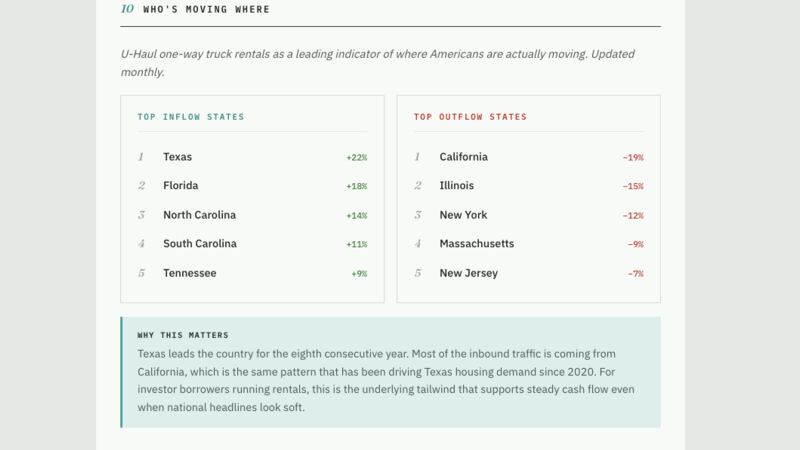Click New Jersey in outflow states
Screen dimensions: 800x450
point(468,273)
